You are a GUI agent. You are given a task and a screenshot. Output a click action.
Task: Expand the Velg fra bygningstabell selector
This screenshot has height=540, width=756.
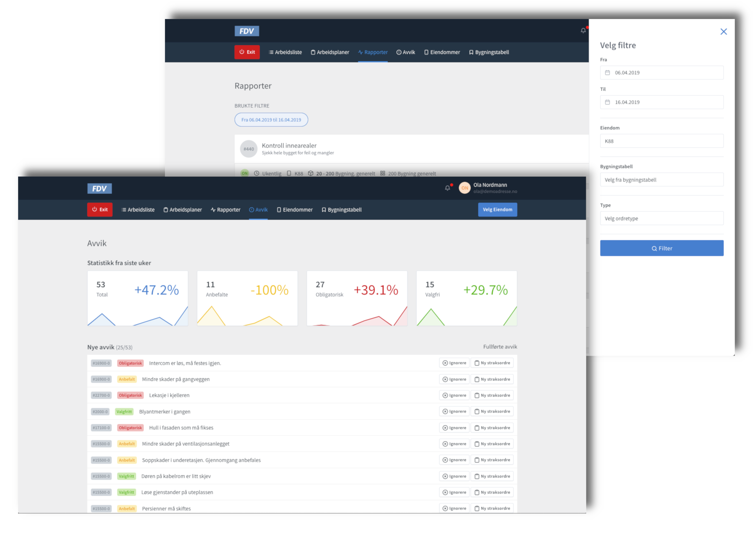click(661, 179)
